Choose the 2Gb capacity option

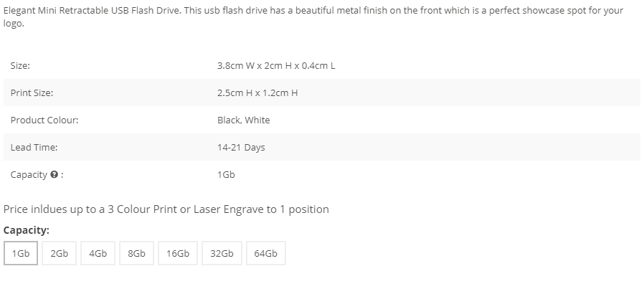pos(59,253)
